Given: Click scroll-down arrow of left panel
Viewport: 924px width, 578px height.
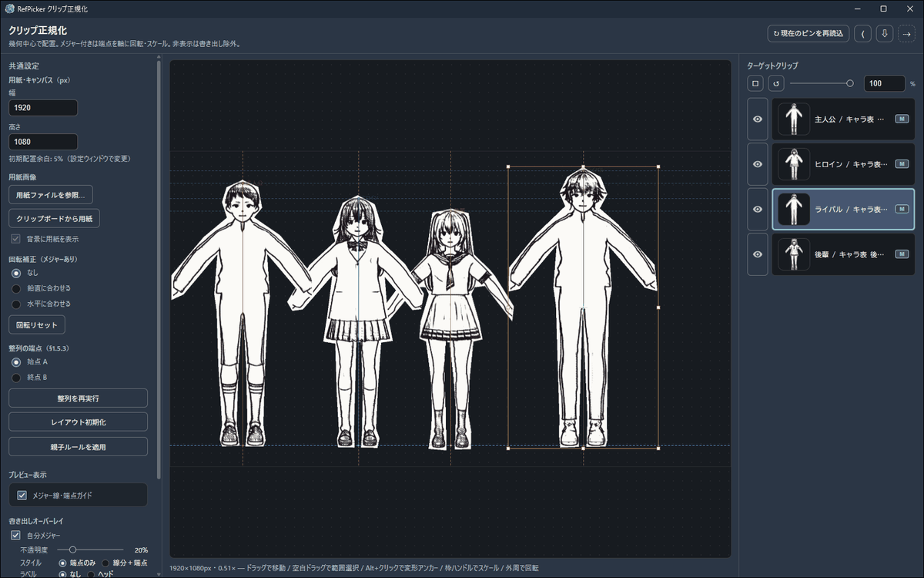Looking at the screenshot, I should [x=159, y=573].
